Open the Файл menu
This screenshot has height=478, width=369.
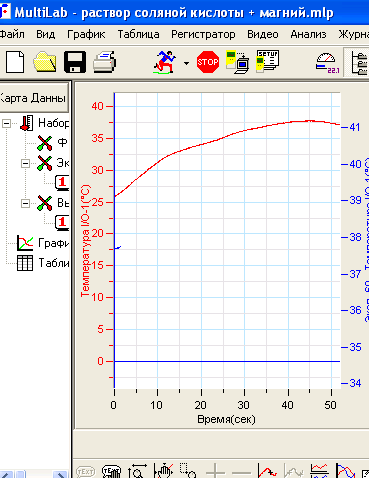point(12,34)
